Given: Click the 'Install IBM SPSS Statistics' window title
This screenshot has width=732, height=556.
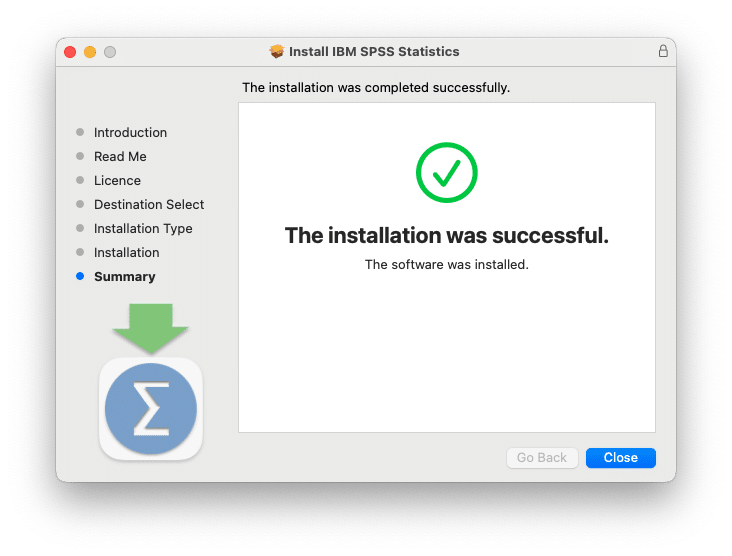Looking at the screenshot, I should (374, 51).
